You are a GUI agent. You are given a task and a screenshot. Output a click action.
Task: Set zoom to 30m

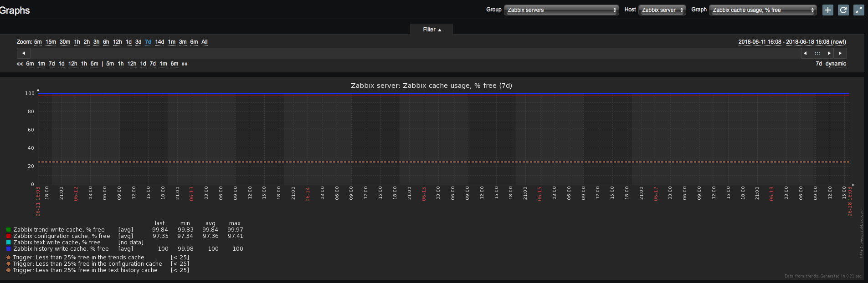[65, 42]
